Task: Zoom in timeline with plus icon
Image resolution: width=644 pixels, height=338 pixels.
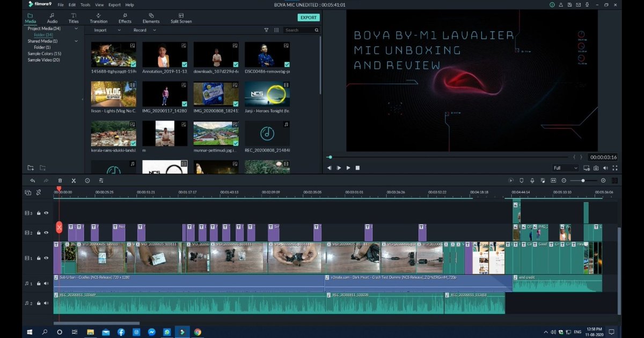Action: coord(603,181)
